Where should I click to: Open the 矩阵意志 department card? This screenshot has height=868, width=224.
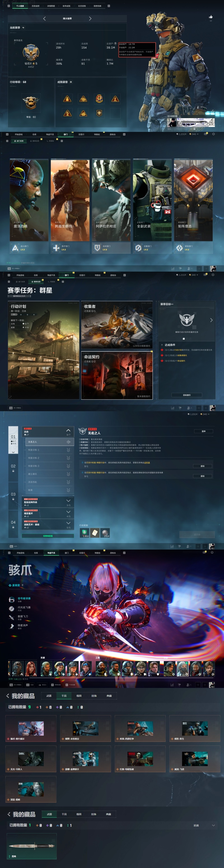193,200
